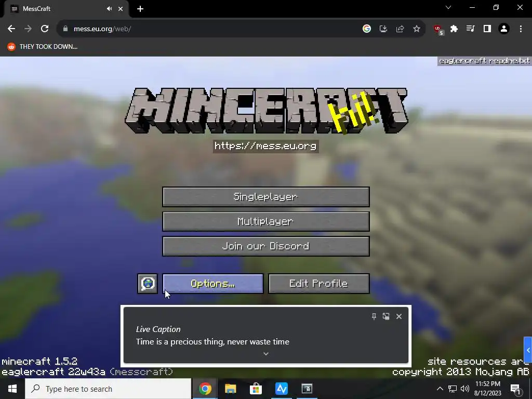Open the notification center icon

pos(516,389)
